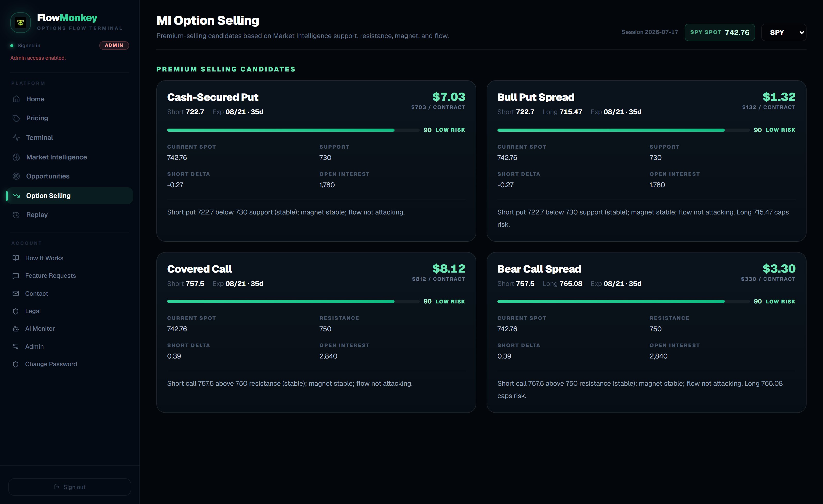Click the Feature Requests chat icon
The width and height of the screenshot is (823, 504).
(x=16, y=276)
